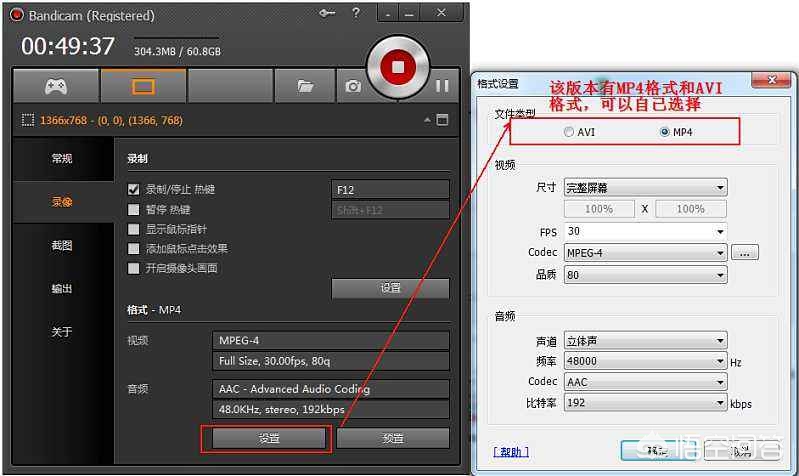799x476 pixels.
Task: Select the game recording mode gamepad icon
Action: (x=56, y=86)
